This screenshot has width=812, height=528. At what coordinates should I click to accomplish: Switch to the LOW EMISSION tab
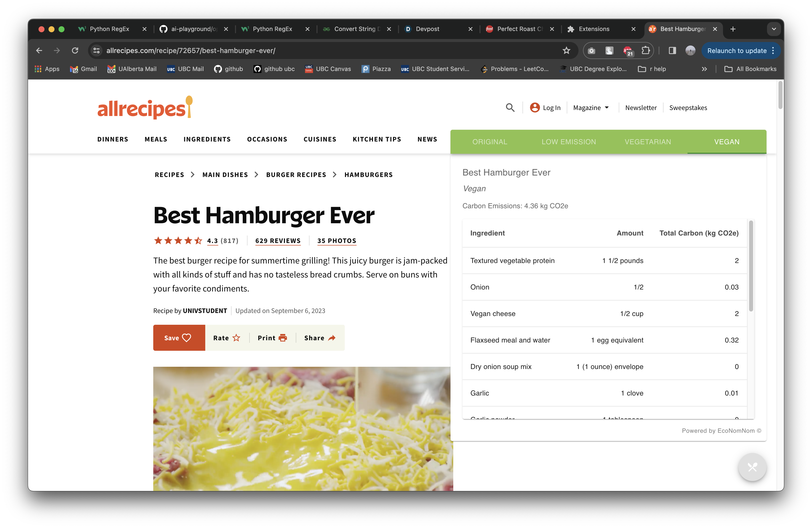point(568,142)
